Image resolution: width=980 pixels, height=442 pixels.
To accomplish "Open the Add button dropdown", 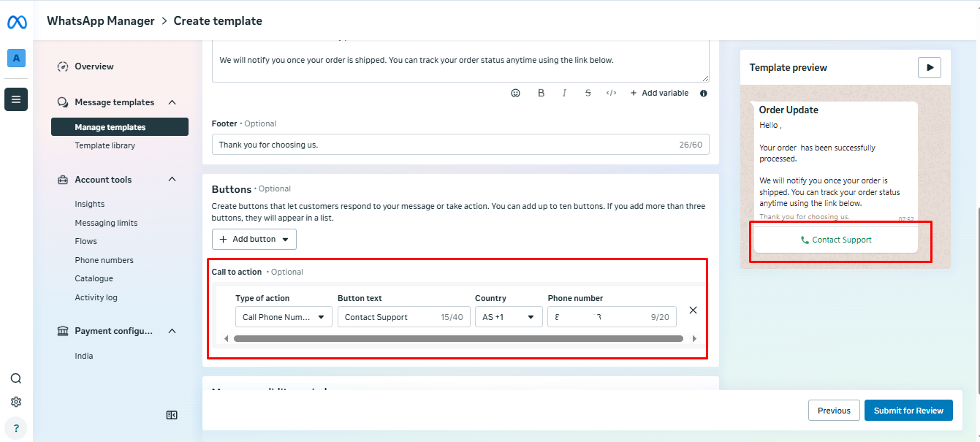I will tap(254, 239).
